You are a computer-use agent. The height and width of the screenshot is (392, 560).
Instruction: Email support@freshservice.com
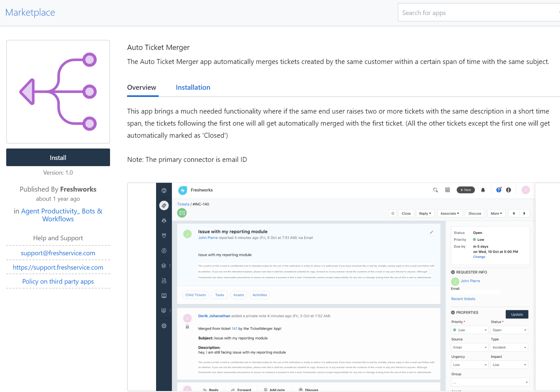coord(58,253)
